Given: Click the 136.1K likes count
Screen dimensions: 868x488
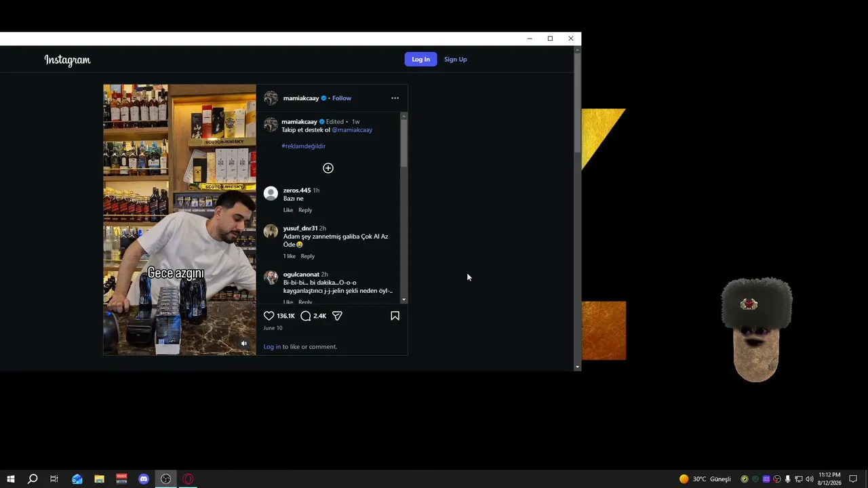Looking at the screenshot, I should pyautogui.click(x=285, y=316).
